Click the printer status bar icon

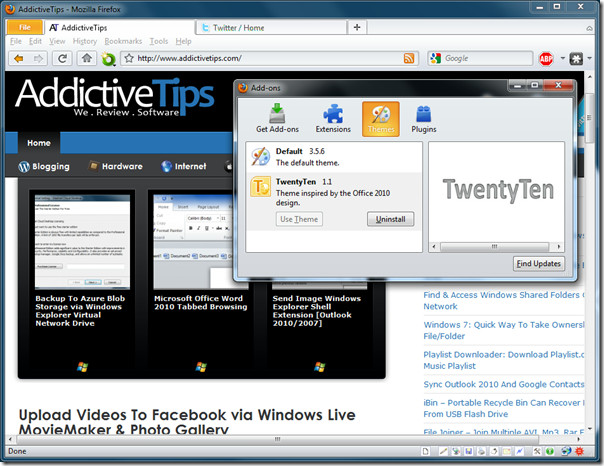coord(481,451)
